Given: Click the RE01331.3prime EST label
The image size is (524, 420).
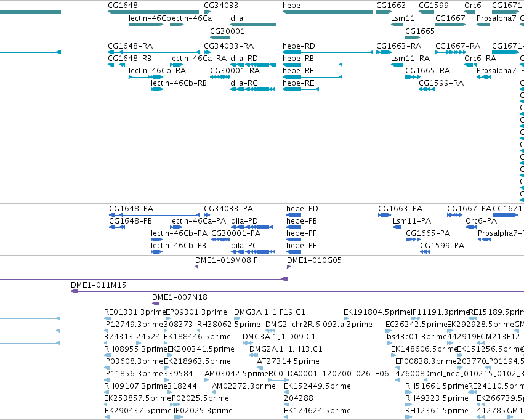Looking at the screenshot, I should pos(135,312).
